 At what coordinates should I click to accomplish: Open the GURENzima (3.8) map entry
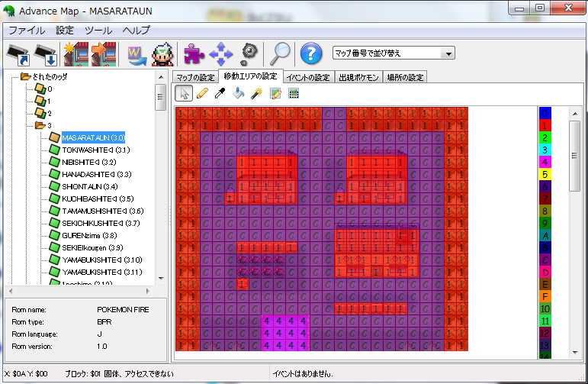coord(89,235)
